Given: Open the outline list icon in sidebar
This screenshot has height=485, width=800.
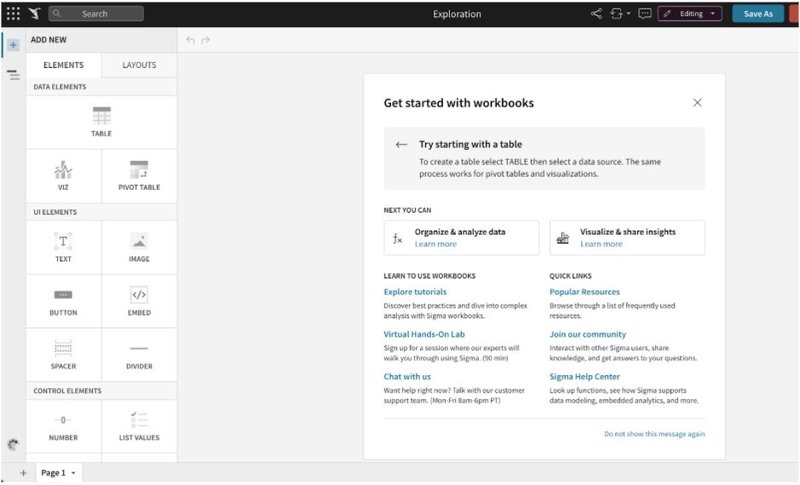Looking at the screenshot, I should (14, 75).
